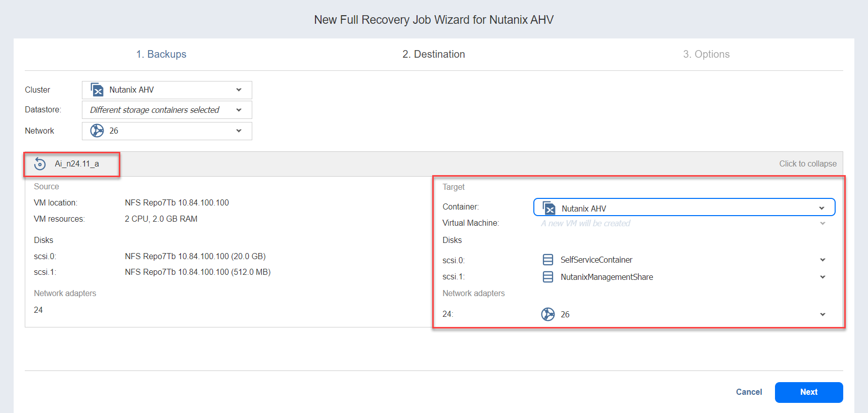
Task: Collapse the VM panel via Click to collapse
Action: coord(807,163)
